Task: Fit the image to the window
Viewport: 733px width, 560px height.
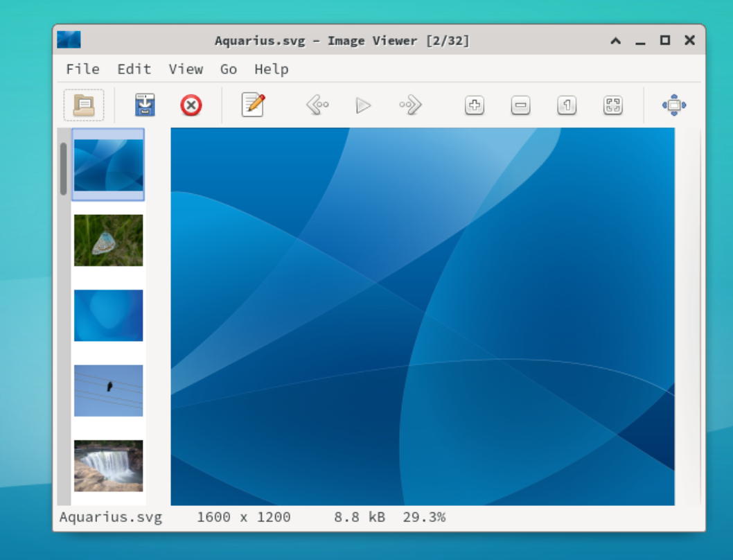Action: pyautogui.click(x=613, y=105)
